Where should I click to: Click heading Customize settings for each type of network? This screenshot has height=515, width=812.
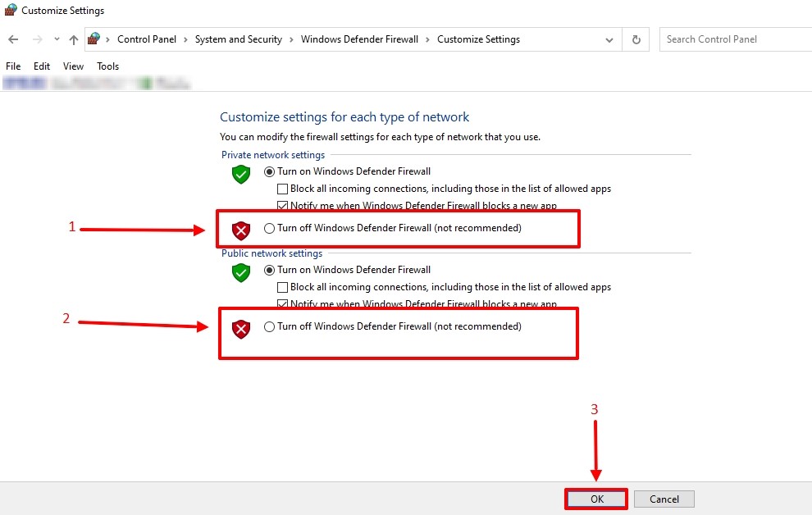tap(344, 117)
